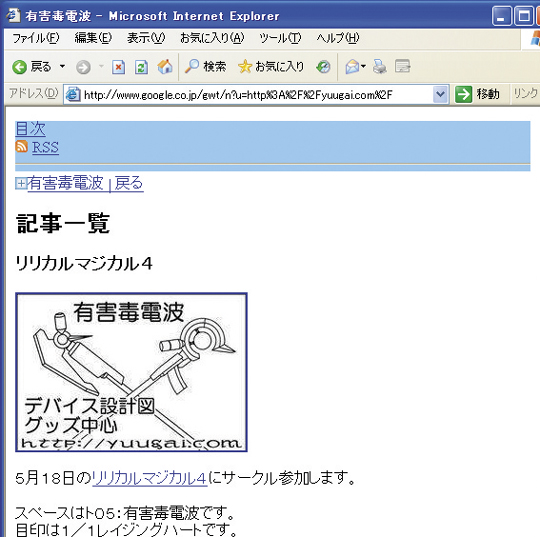Refresh the page using the green arrows icon
Image resolution: width=540 pixels, height=537 pixels.
[141, 67]
